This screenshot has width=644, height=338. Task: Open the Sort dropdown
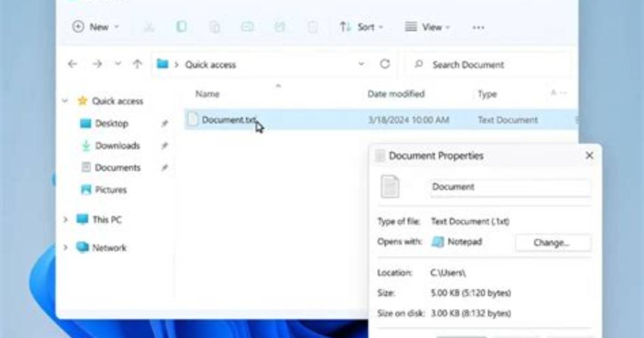[361, 27]
